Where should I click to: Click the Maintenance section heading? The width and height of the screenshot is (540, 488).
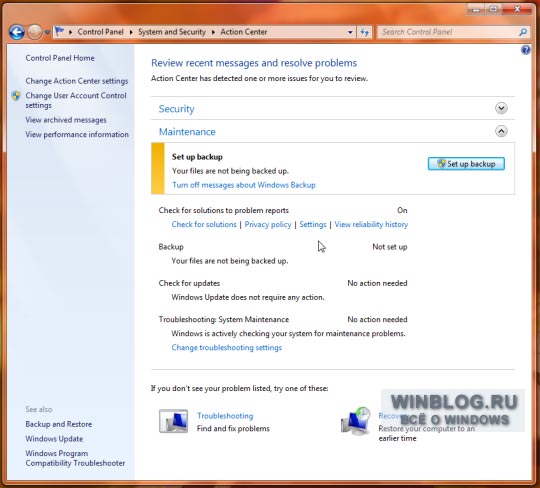point(187,132)
